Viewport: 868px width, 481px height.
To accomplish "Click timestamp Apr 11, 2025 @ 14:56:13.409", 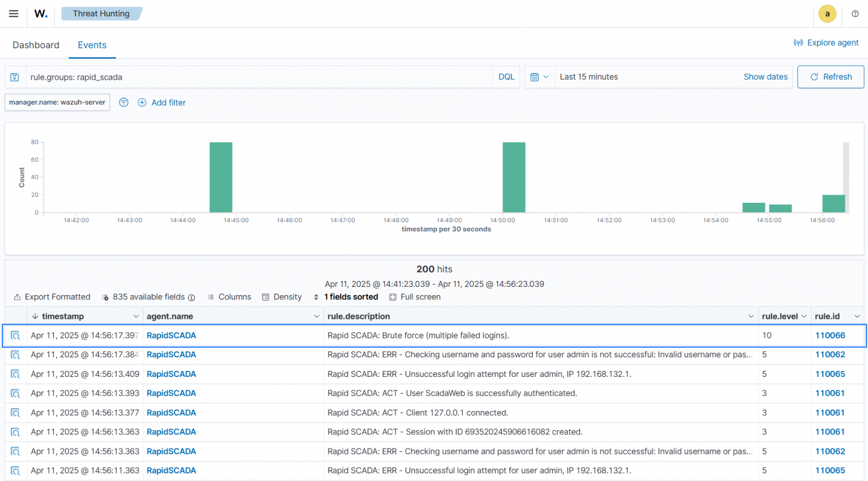I will 85,374.
